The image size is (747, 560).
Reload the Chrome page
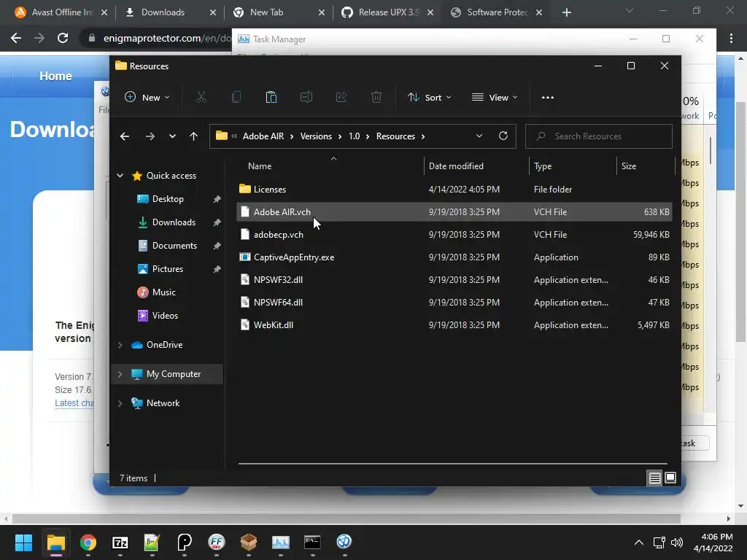(x=63, y=38)
